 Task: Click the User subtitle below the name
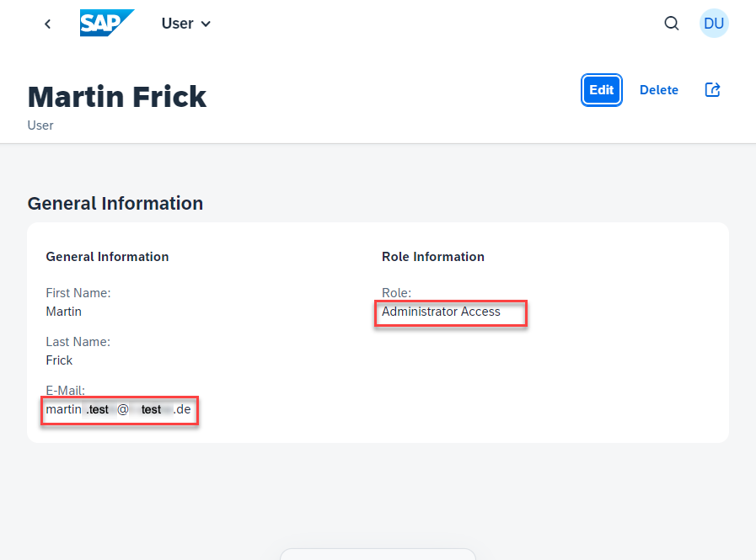(x=40, y=125)
